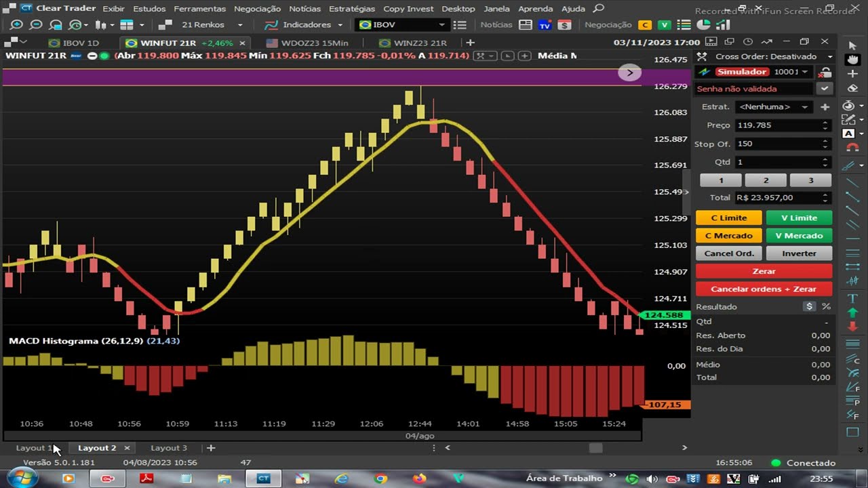Open Chrome from the Windows taskbar
Screen dimensions: 868x488
[380, 479]
